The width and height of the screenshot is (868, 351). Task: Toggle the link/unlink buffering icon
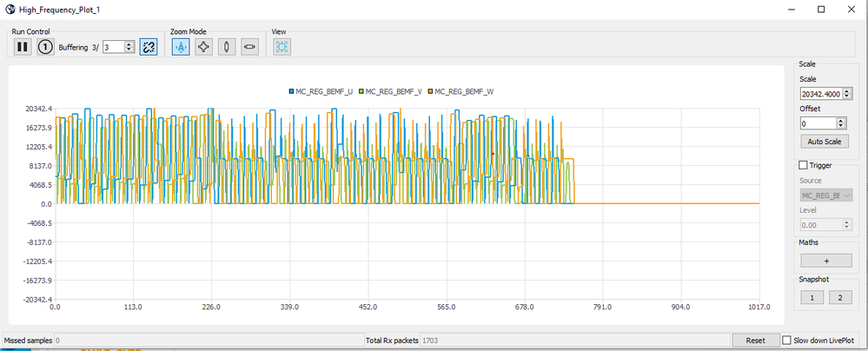coord(149,47)
